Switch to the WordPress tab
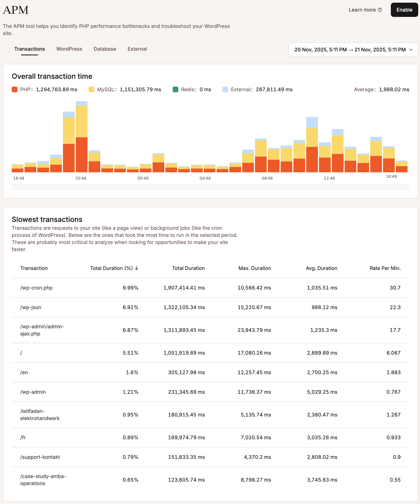Viewport: 420px width, 504px height. pyautogui.click(x=69, y=49)
